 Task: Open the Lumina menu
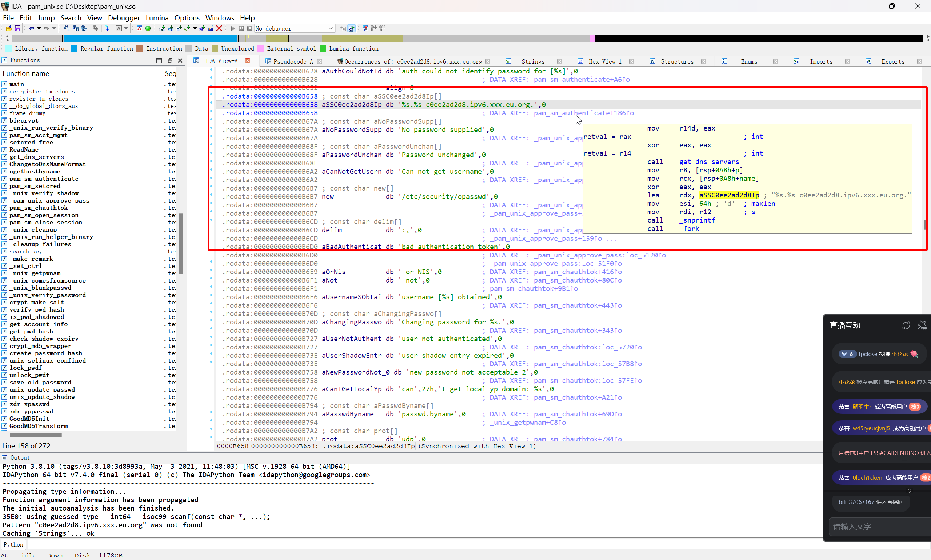(x=157, y=18)
